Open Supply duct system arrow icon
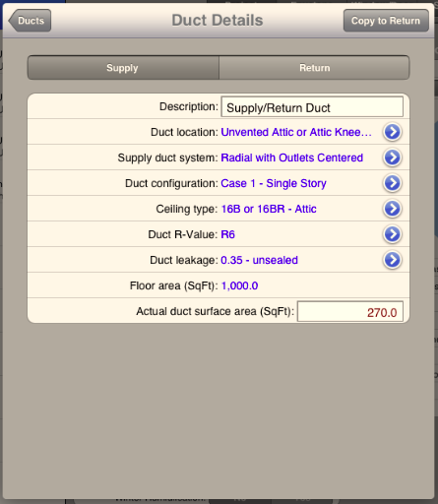The height and width of the screenshot is (504, 438). click(x=392, y=157)
